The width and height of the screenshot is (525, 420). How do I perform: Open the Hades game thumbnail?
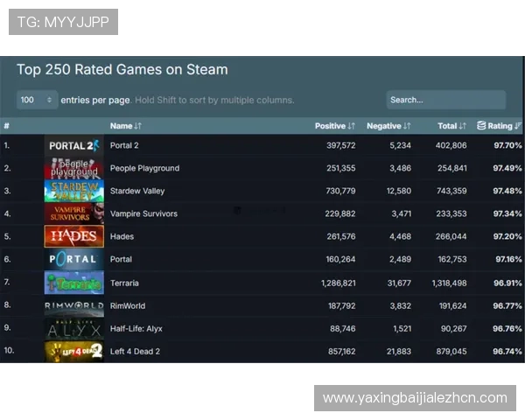[74, 236]
